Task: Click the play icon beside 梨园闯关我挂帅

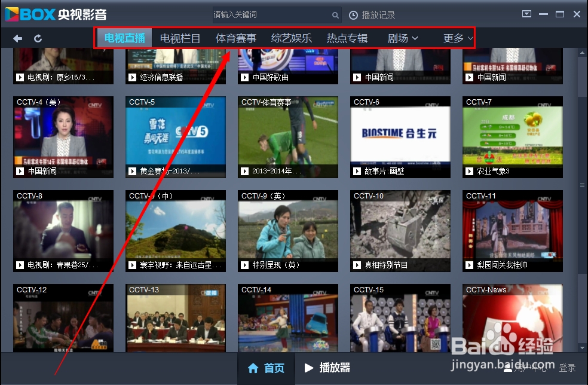Action: point(469,265)
